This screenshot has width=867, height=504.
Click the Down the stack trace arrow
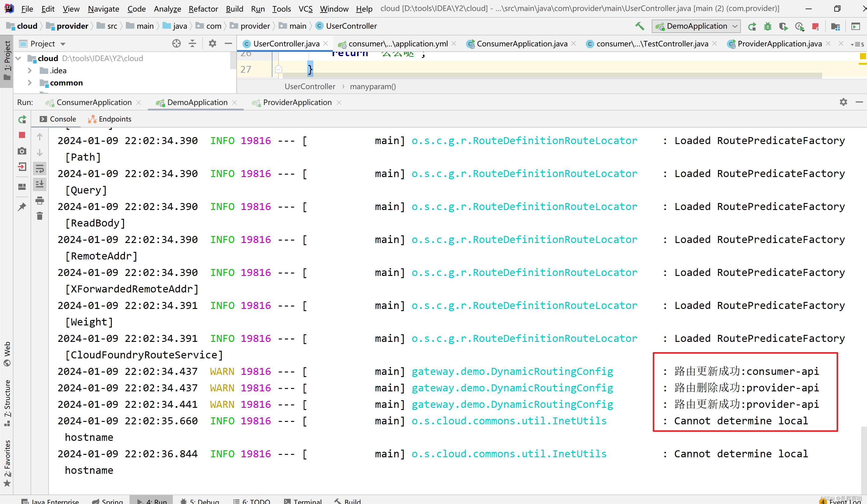coord(40,152)
